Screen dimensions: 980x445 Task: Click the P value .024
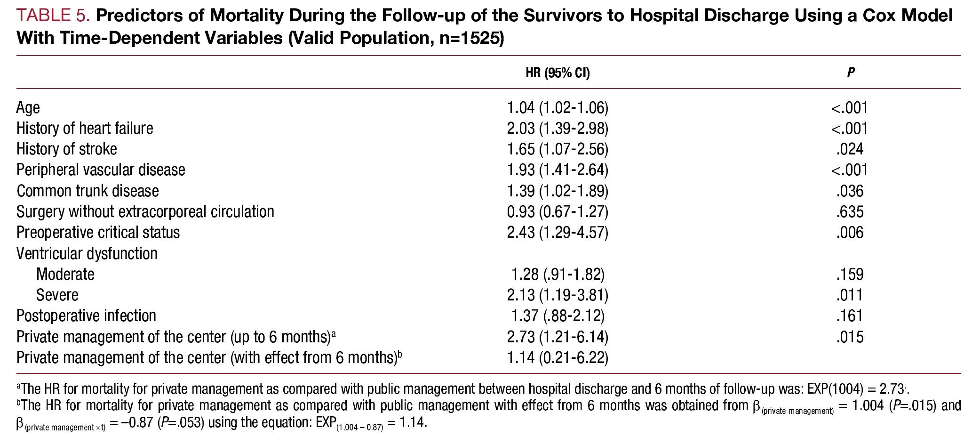[x=850, y=149]
